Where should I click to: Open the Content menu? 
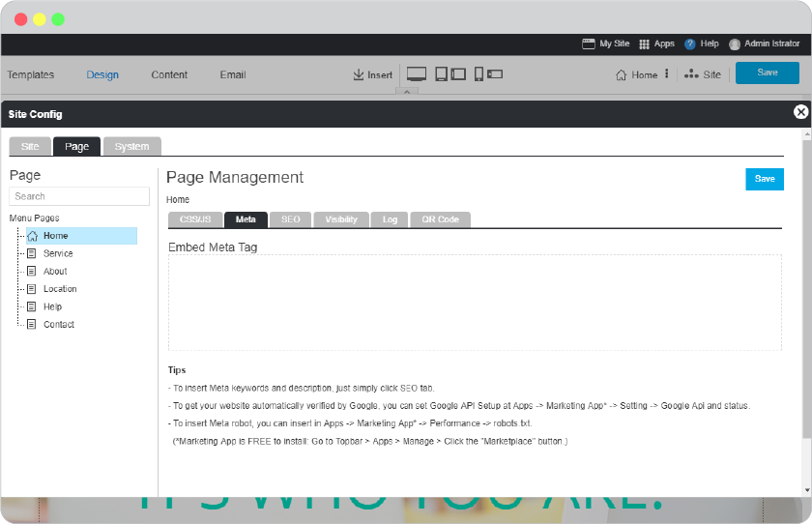click(169, 75)
